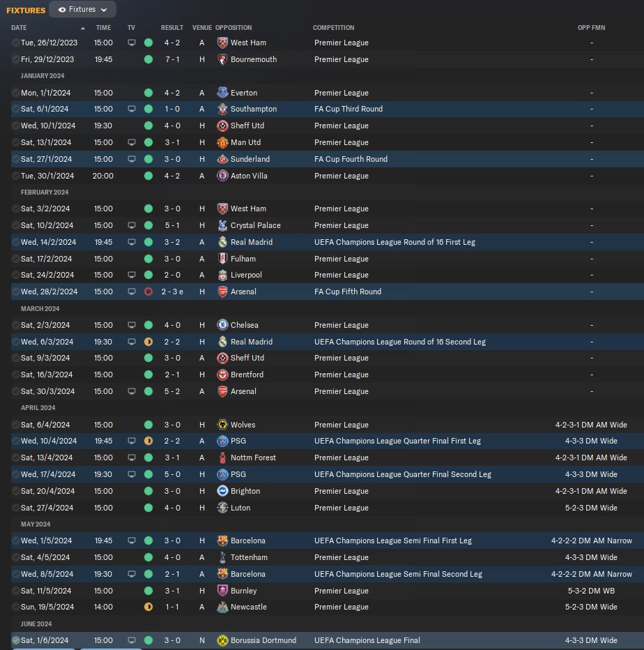Open the Fixtures view dropdown
Screen dimensions: 644x650
82,10
